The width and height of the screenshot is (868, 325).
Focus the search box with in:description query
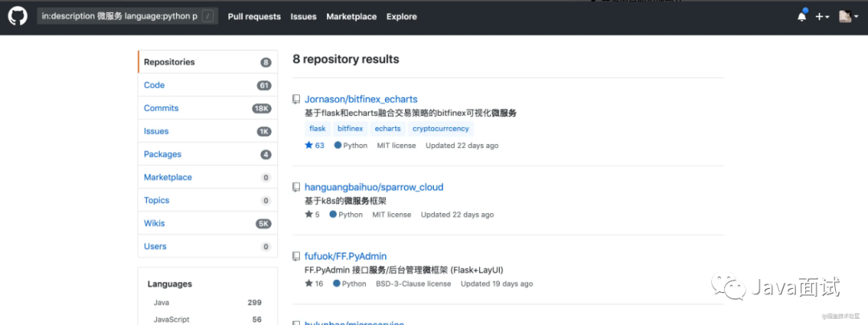(x=128, y=17)
